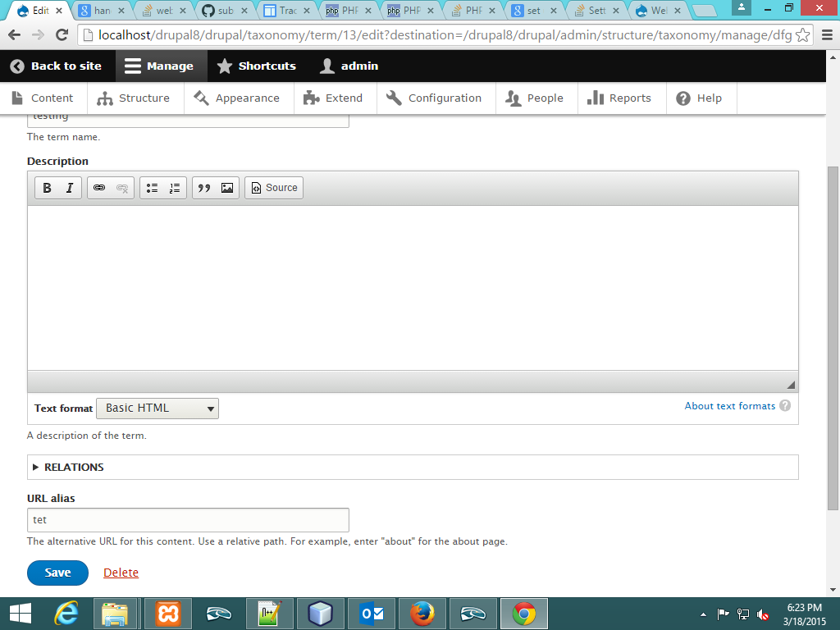Save the taxonomy term
Screen dimensions: 840x630
click(57, 573)
